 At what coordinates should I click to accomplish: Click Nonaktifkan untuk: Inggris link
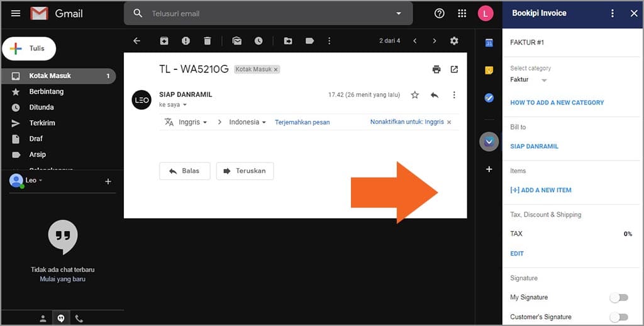[x=407, y=122]
